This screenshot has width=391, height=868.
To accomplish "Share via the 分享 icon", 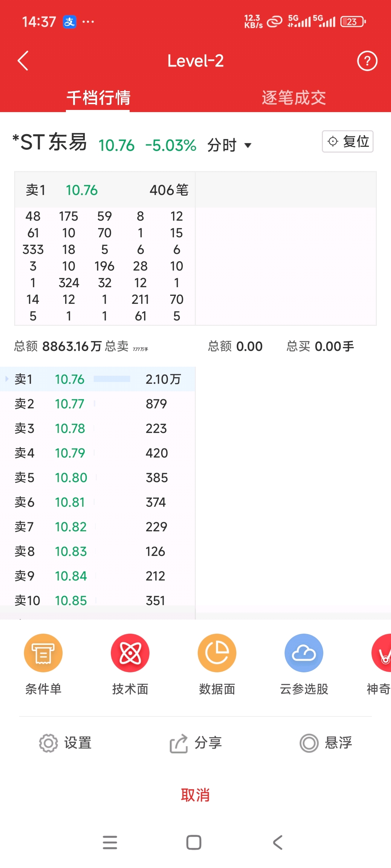I will pos(195,743).
